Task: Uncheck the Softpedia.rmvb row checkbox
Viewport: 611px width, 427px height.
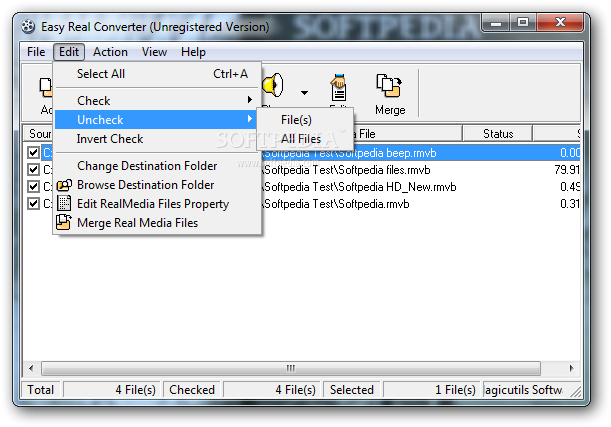Action: pyautogui.click(x=34, y=203)
